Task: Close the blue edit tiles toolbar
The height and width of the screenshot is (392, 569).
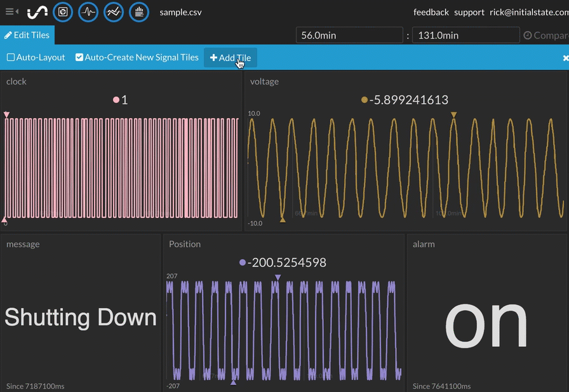Action: pyautogui.click(x=565, y=58)
